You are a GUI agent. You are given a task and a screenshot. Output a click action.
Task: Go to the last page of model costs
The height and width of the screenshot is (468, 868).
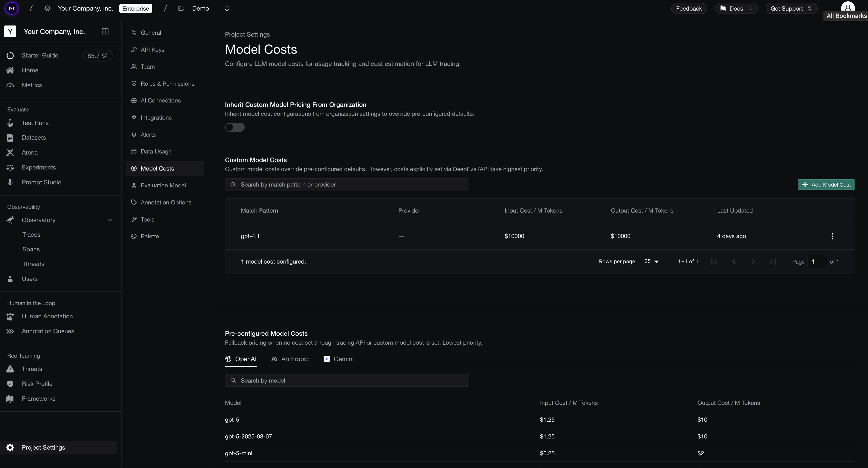[x=773, y=261]
